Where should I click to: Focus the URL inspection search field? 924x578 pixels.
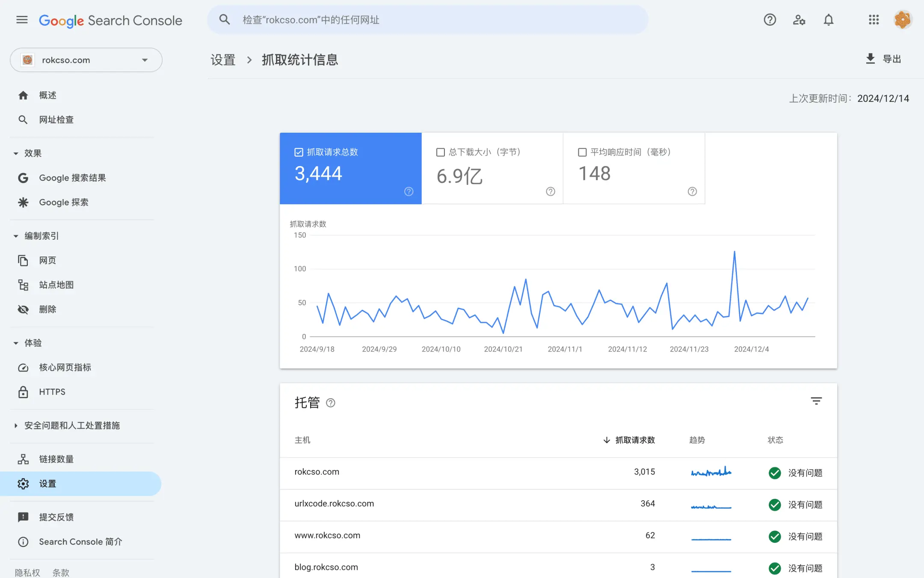(x=428, y=20)
